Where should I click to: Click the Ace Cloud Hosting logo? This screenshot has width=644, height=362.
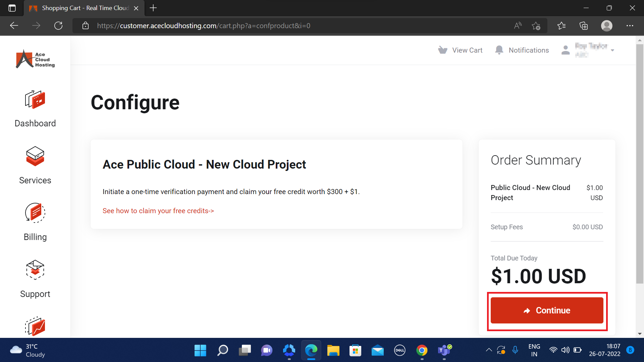tap(35, 59)
